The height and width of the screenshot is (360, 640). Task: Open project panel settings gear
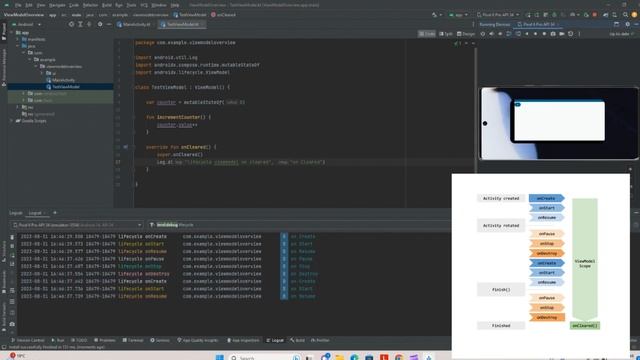click(100, 24)
